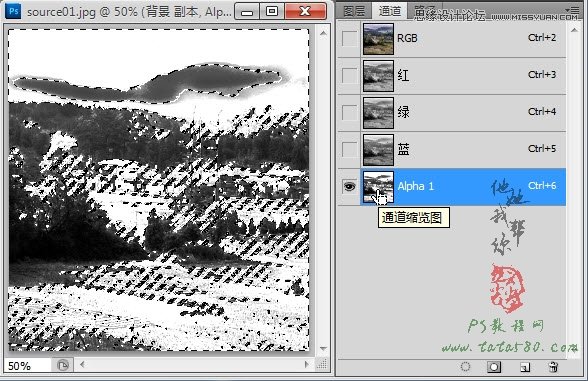Click the 绿 channel label
The height and width of the screenshot is (381, 588).
(x=403, y=112)
